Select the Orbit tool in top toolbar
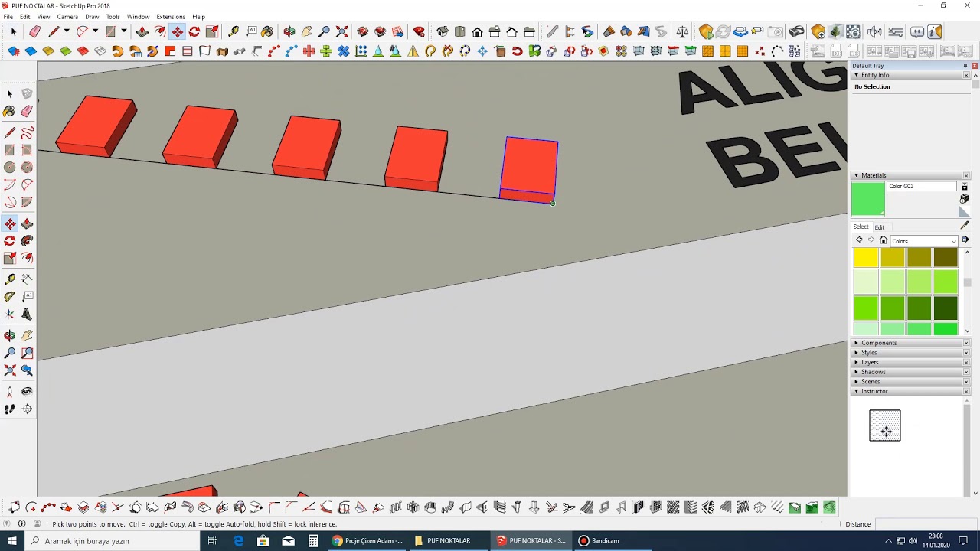The height and width of the screenshot is (551, 980). [289, 31]
